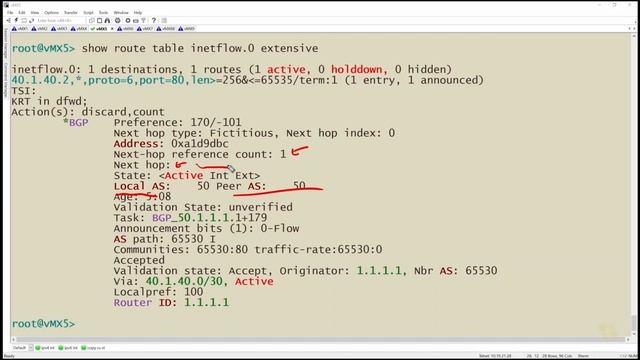The width and height of the screenshot is (640, 360).
Task: Click the 'Action(s): discard,count' line
Action: 88,112
